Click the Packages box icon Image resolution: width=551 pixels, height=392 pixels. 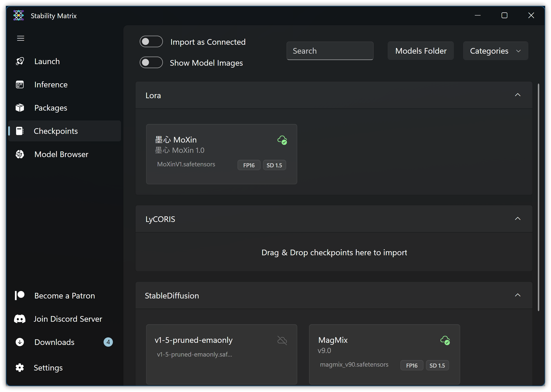pyautogui.click(x=20, y=108)
